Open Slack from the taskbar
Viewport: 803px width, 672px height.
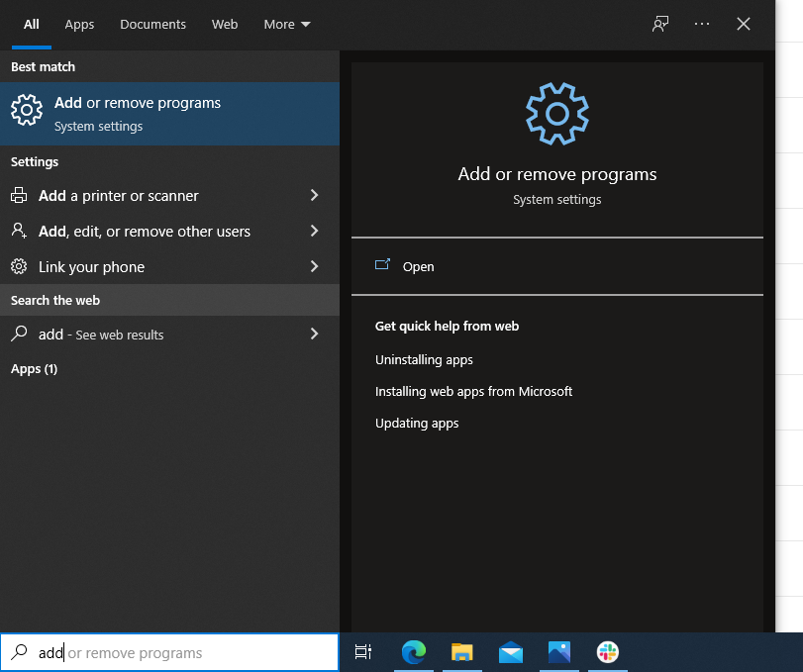pyautogui.click(x=607, y=653)
